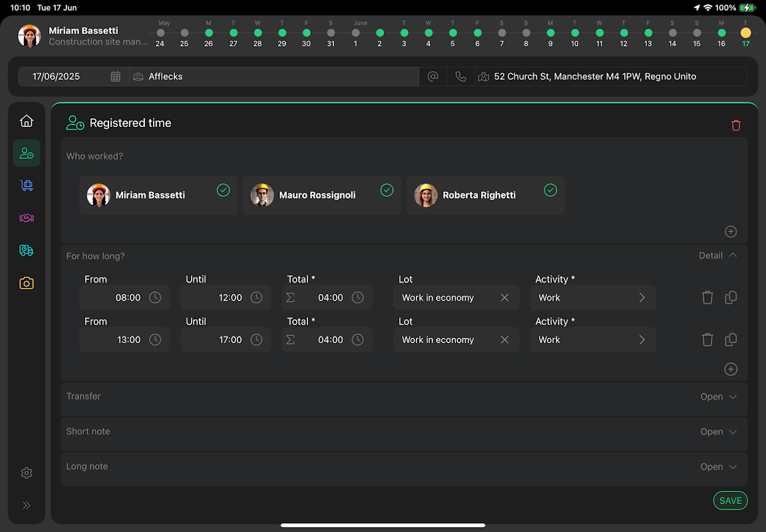Expand the sidebar with double chevron
The height and width of the screenshot is (532, 766).
click(x=27, y=505)
